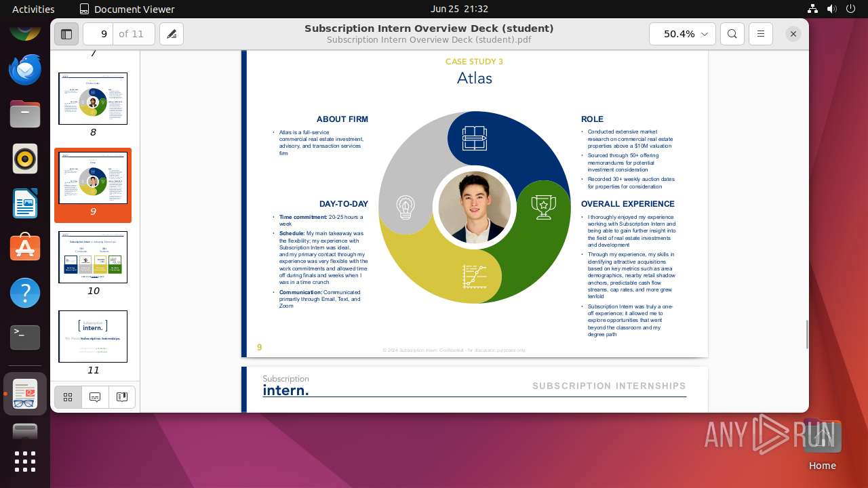Click the page number field showing 9
Screen dimensions: 868x488
[x=99, y=34]
